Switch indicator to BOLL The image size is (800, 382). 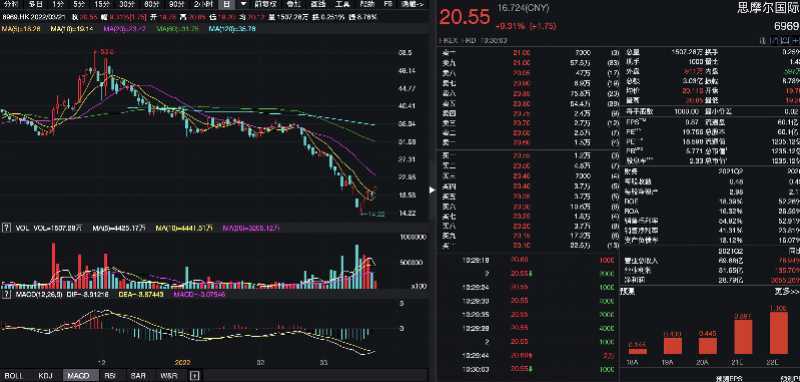click(14, 376)
